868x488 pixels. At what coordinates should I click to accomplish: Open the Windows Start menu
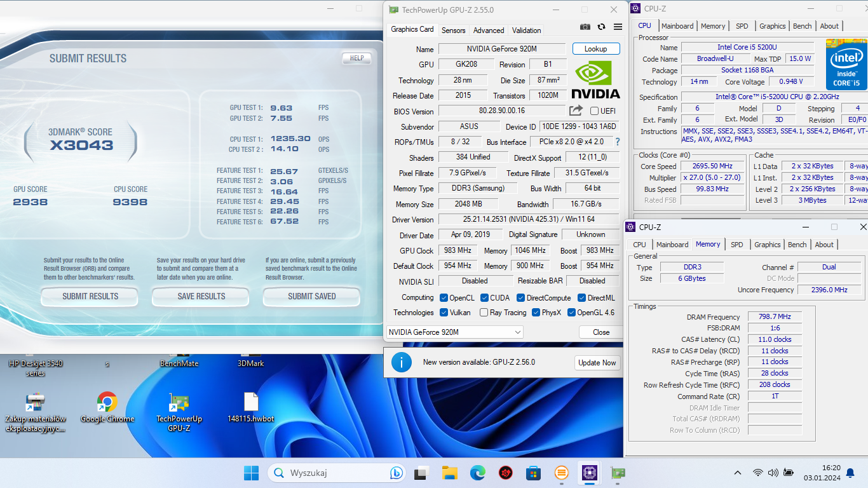[252, 473]
